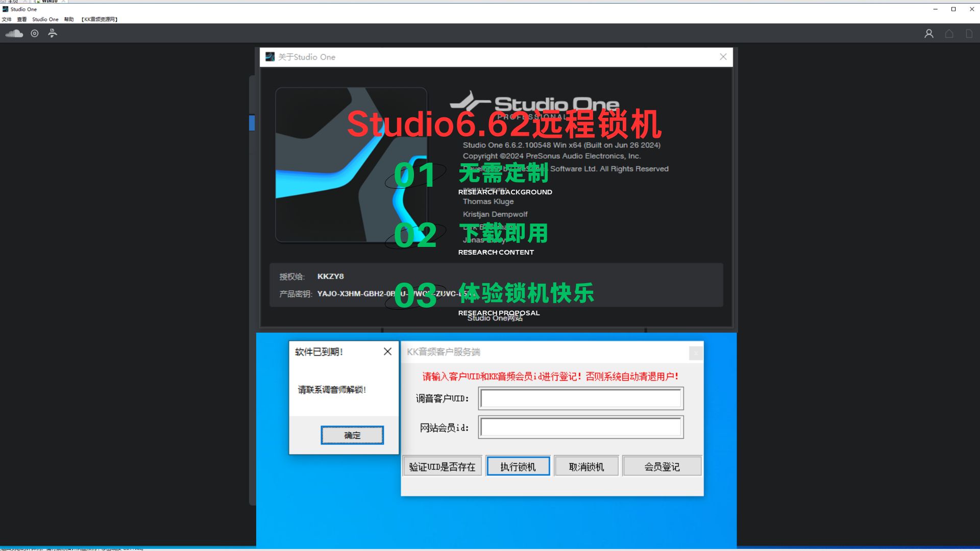The image size is (980, 551).
Task: Open the 查看 menu
Action: pyautogui.click(x=21, y=19)
